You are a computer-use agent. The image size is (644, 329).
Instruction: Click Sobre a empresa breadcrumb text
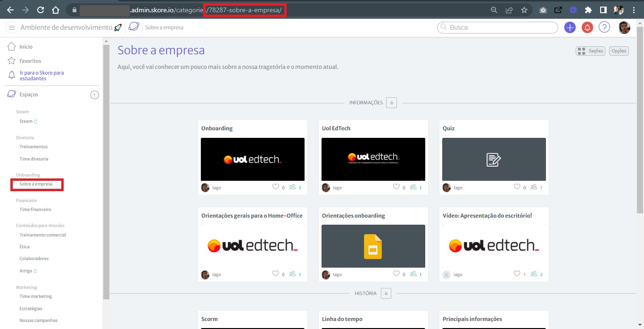[x=164, y=27]
